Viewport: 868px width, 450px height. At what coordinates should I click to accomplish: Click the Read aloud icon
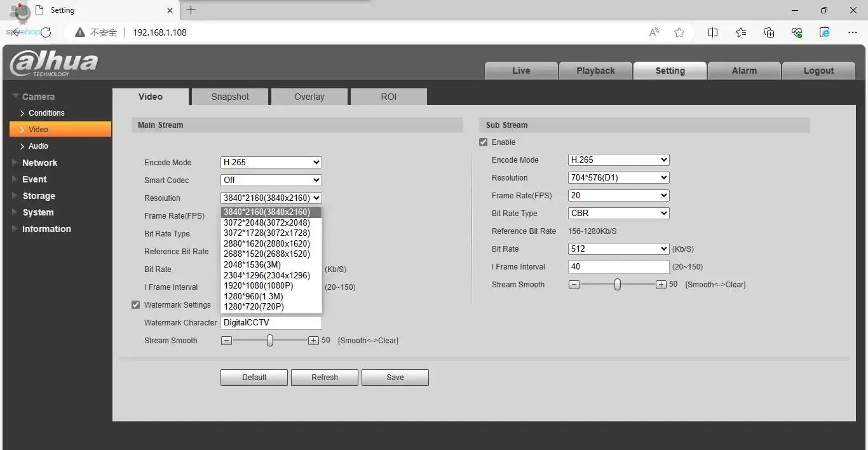(653, 32)
